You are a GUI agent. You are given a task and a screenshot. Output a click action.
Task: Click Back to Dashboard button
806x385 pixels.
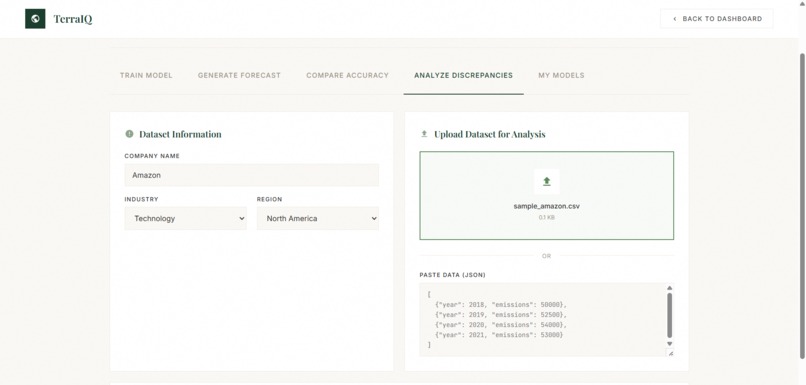click(x=717, y=19)
